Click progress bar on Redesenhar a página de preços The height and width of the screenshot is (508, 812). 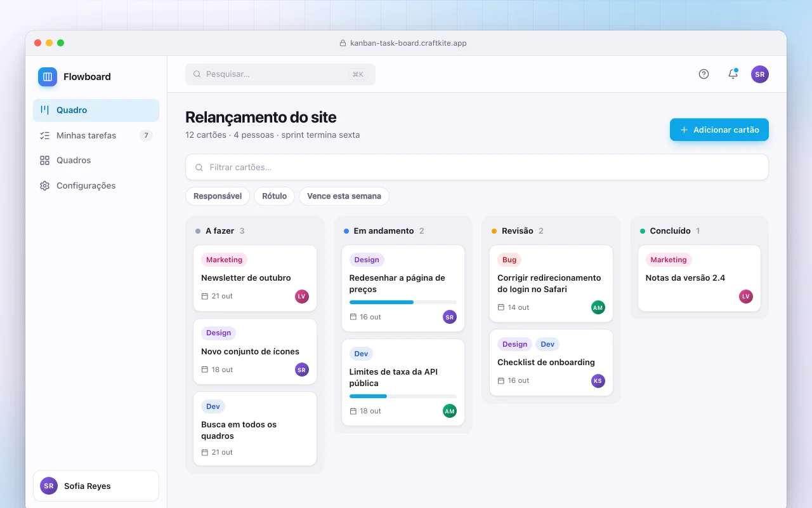(x=403, y=302)
